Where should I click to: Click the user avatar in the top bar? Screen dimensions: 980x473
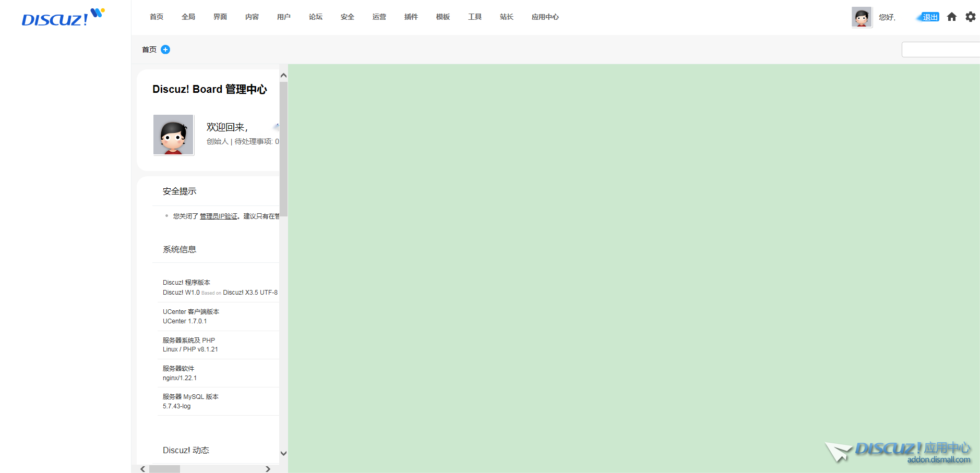click(x=862, y=17)
